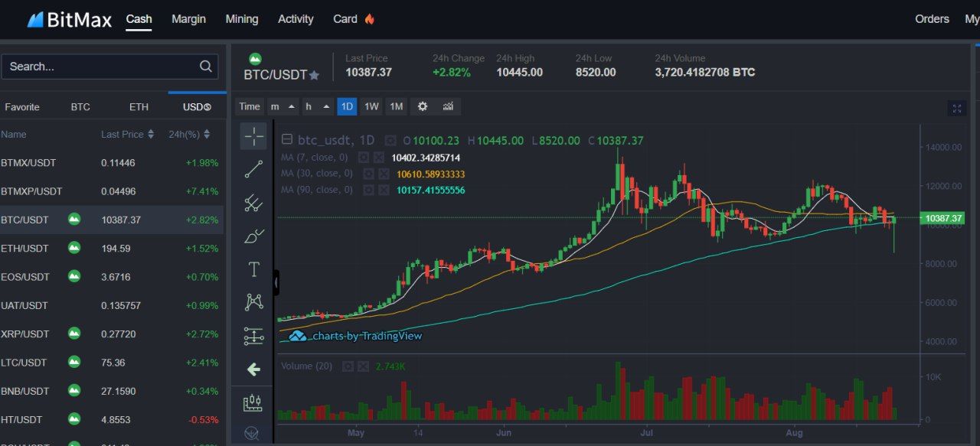Focus the market Search field
This screenshot has height=446, width=980.
[109, 67]
